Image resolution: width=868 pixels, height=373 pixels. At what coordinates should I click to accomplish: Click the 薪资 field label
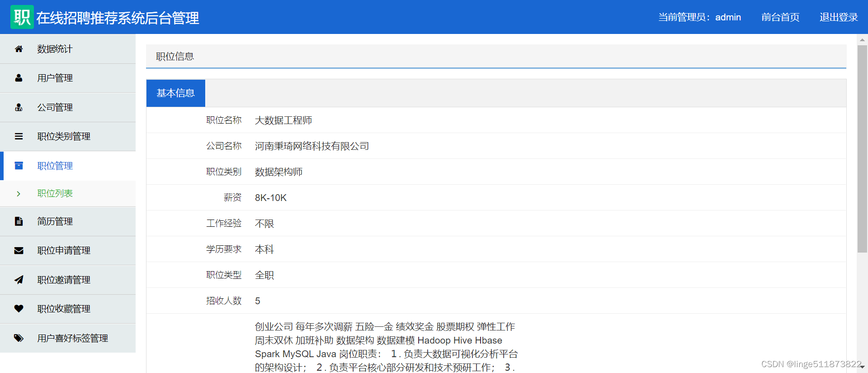(x=232, y=197)
